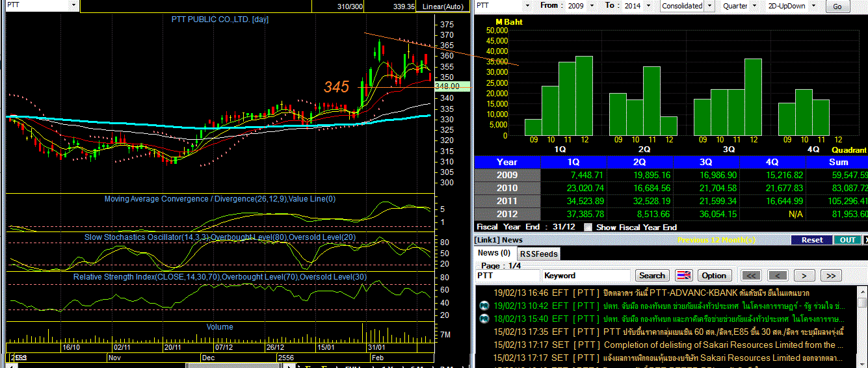Click the news list scrollbar up arrow
This screenshot has width=868, height=368.
point(862,292)
